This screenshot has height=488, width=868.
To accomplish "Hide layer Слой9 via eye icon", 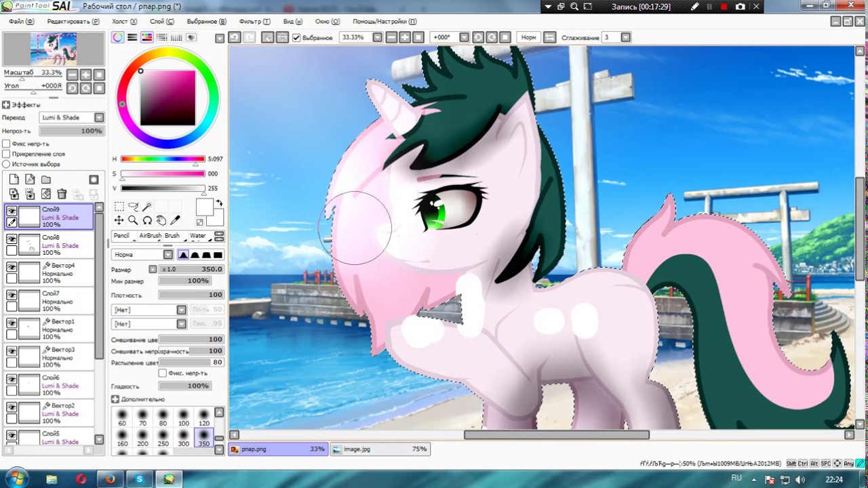I will [12, 212].
